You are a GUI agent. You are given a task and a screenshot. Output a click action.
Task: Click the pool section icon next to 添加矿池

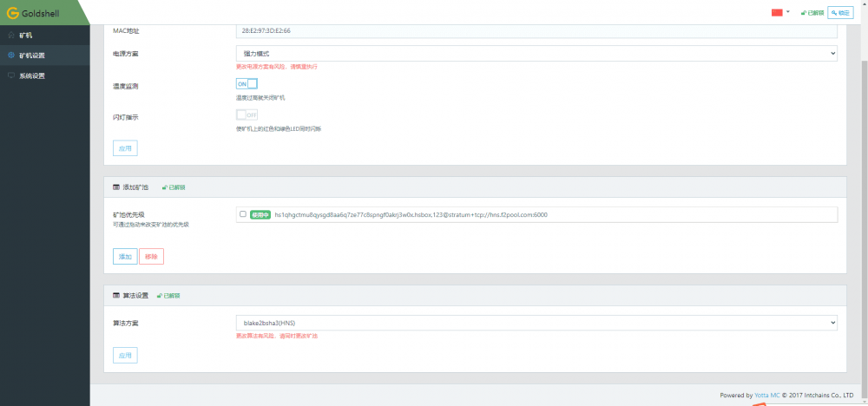pos(116,187)
